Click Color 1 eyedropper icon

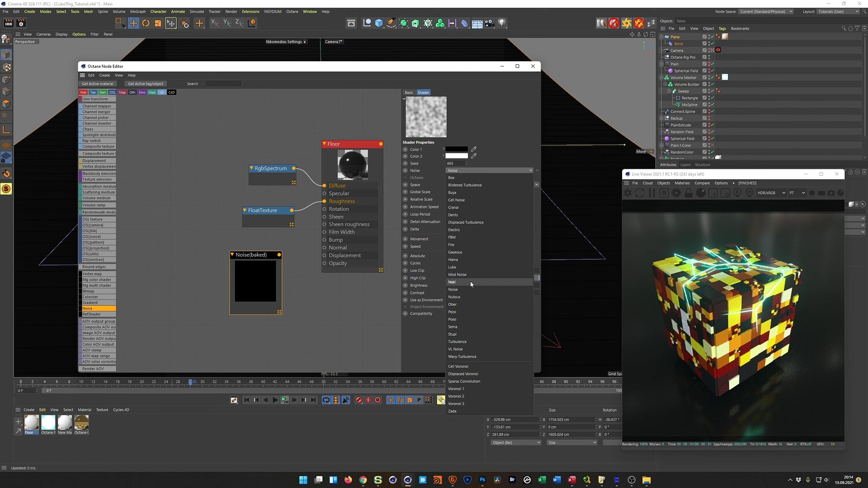(474, 149)
